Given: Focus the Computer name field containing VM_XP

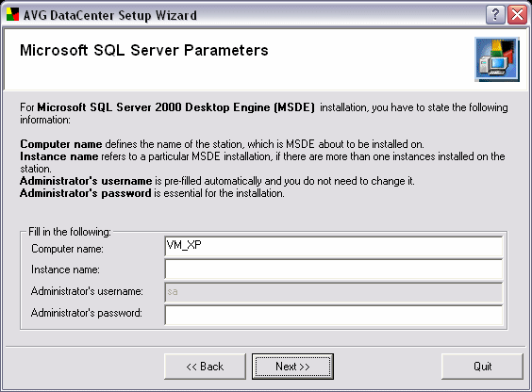Looking at the screenshot, I should (x=333, y=246).
